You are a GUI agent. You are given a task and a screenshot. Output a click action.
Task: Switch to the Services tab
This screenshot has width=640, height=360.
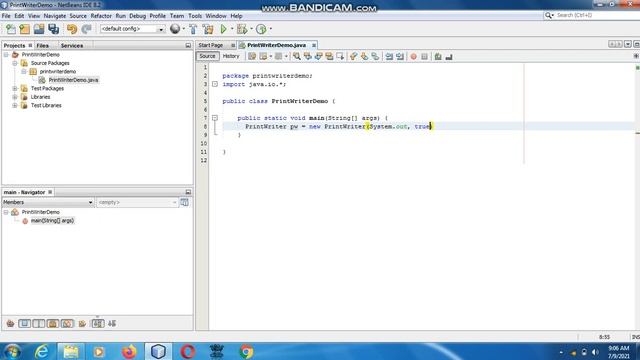72,46
